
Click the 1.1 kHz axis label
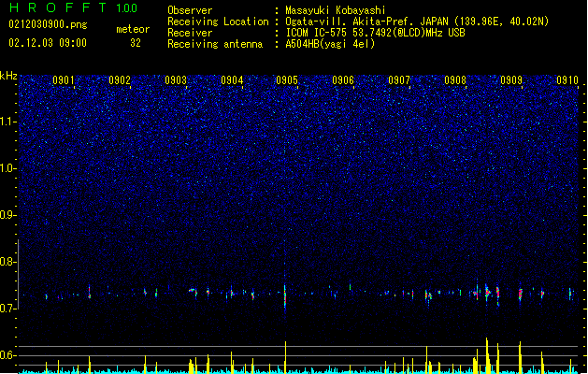pos(8,122)
